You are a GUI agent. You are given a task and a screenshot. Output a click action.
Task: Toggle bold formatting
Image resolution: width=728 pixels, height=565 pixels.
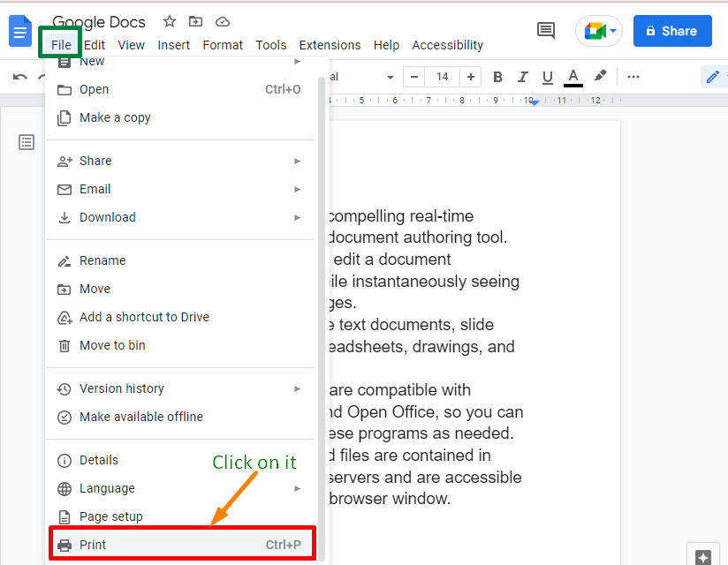[x=497, y=77]
